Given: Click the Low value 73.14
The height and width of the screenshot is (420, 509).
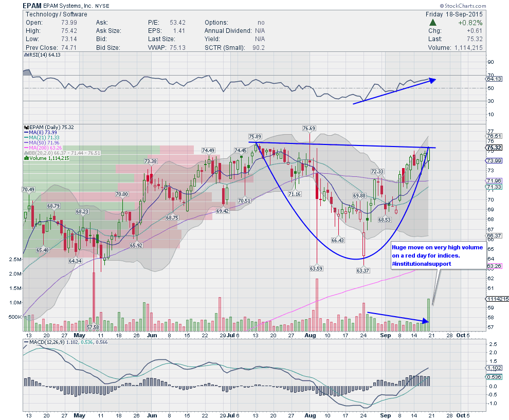Looking at the screenshot, I should (69, 39).
